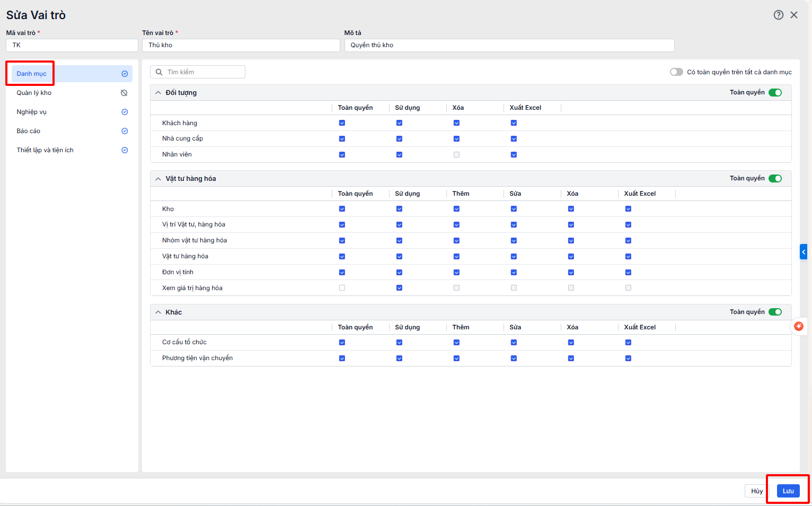
Task: Save the role with Lưu button
Action: pyautogui.click(x=788, y=491)
